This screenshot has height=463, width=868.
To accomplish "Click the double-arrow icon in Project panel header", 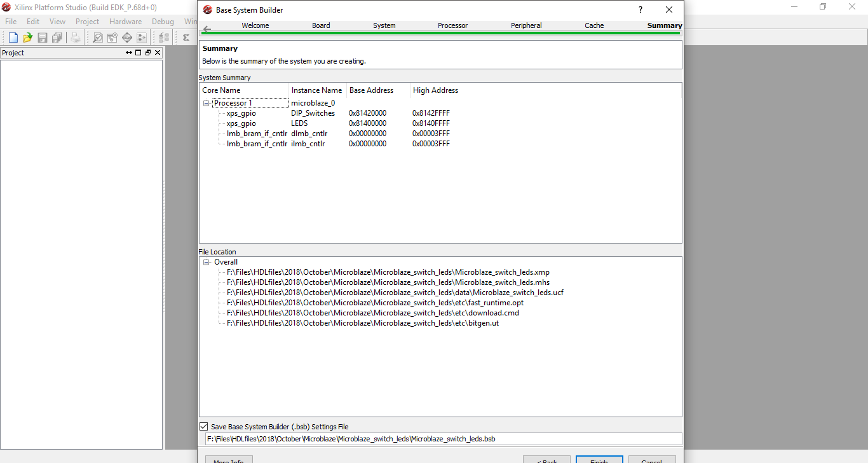I will [x=129, y=53].
